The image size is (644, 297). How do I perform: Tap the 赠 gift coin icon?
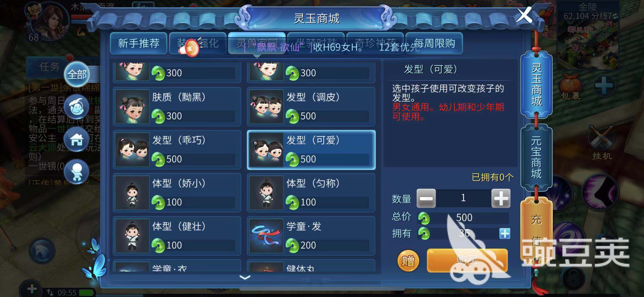click(x=408, y=261)
